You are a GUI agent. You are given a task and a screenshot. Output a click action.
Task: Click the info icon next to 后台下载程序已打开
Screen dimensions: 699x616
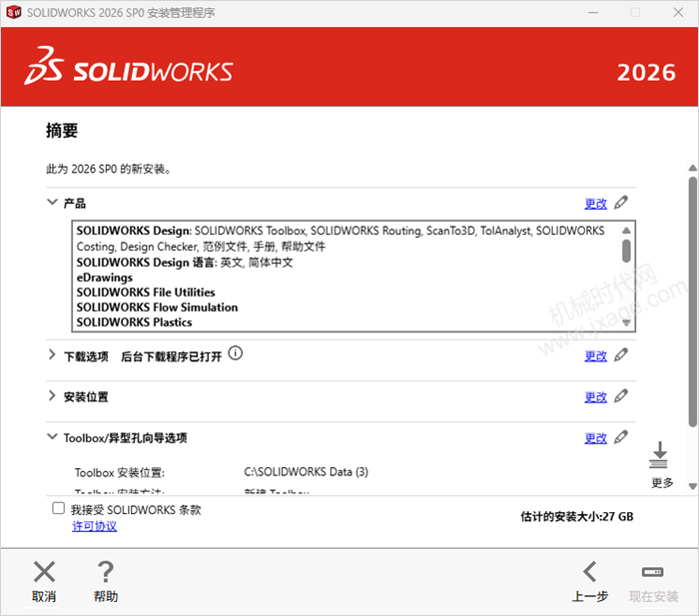click(x=236, y=353)
